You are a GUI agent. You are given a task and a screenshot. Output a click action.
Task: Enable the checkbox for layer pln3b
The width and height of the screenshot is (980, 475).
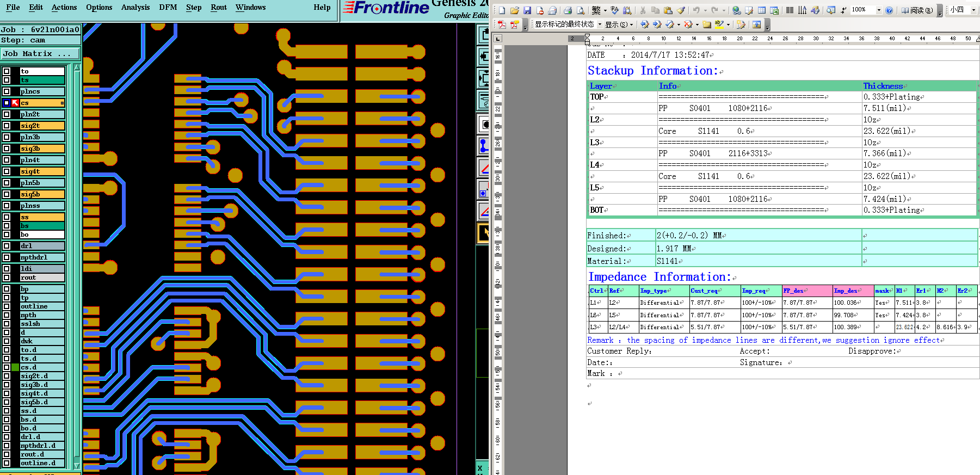(x=7, y=137)
